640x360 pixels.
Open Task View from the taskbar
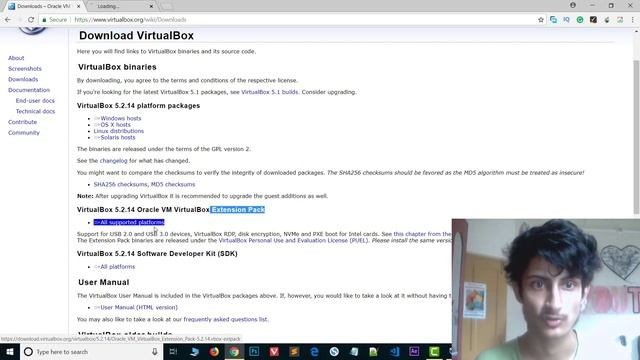(x=173, y=351)
